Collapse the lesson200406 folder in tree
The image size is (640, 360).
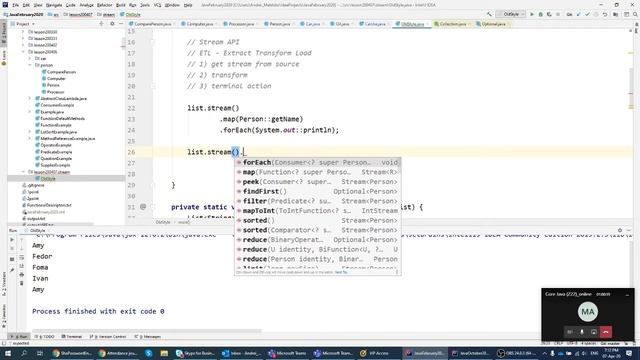(23, 52)
